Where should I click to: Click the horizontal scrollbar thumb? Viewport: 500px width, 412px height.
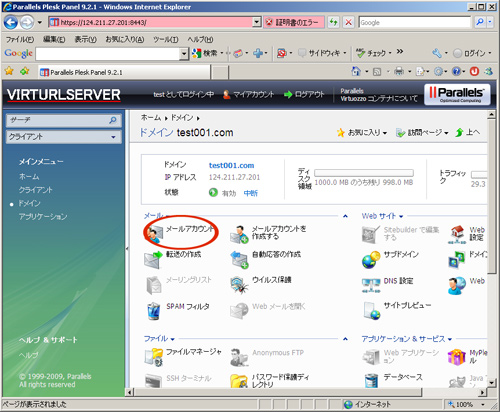(278, 392)
